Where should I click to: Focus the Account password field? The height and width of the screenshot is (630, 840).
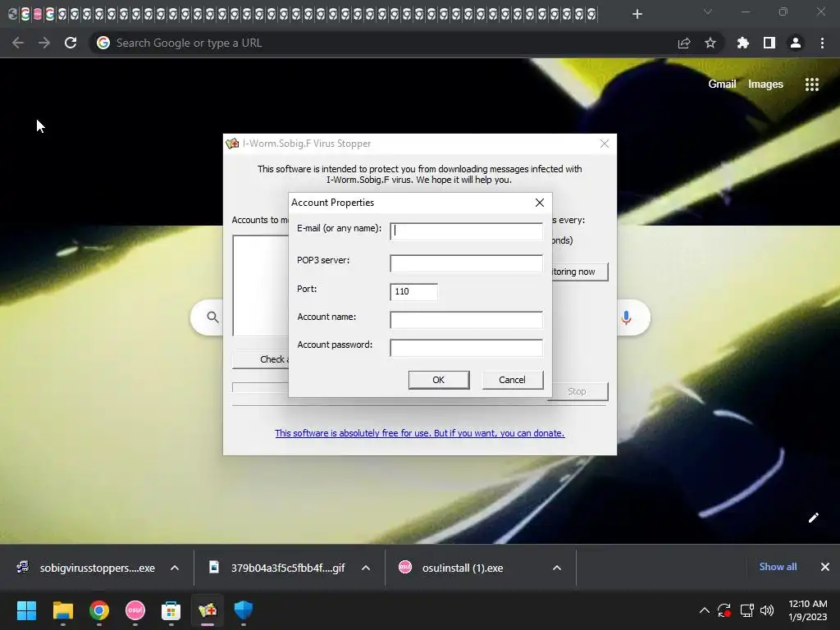(466, 348)
